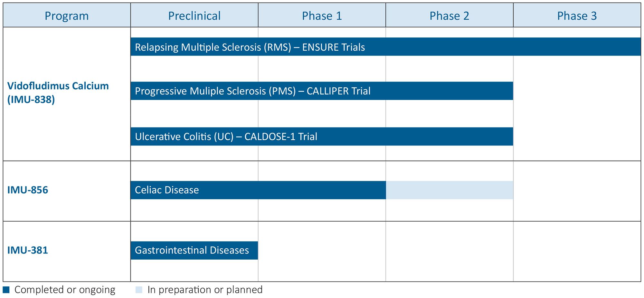Click the Vidofludimus Calcium (IMU-838) program label
This screenshot has height=298, width=644.
(58, 93)
